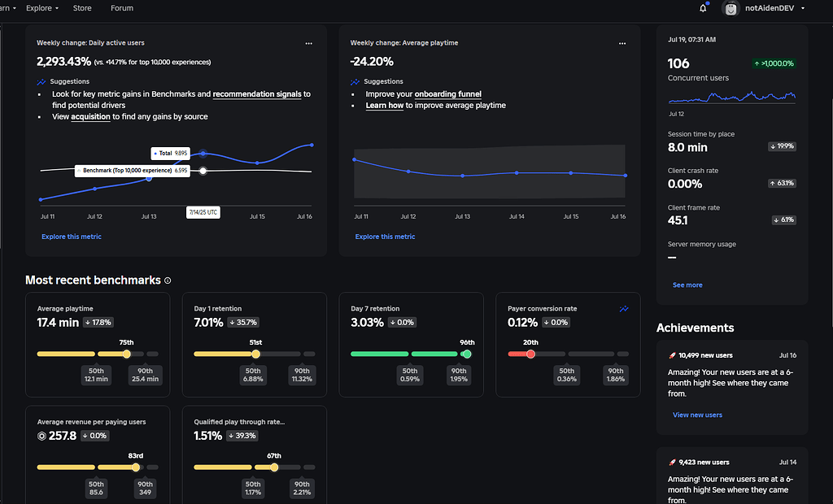Open the options ellipsis on Daily active users card
This screenshot has width=833, height=504.
coord(308,44)
